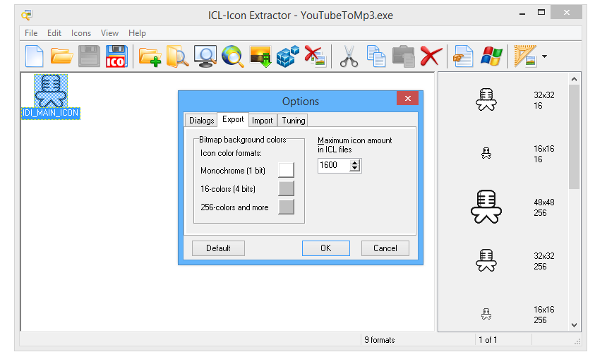Open dropdown arrow next to ruler icon

click(545, 56)
